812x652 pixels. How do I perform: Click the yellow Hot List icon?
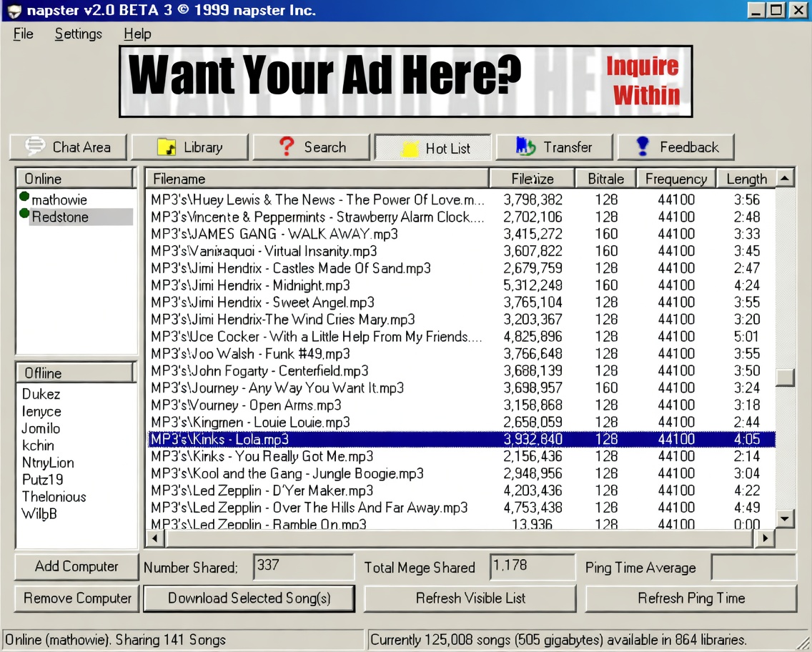coord(410,149)
